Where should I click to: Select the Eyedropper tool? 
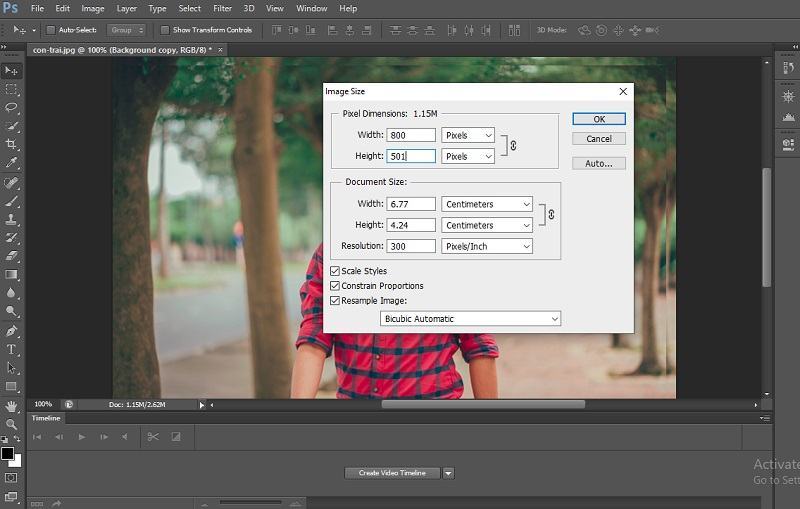[11, 163]
